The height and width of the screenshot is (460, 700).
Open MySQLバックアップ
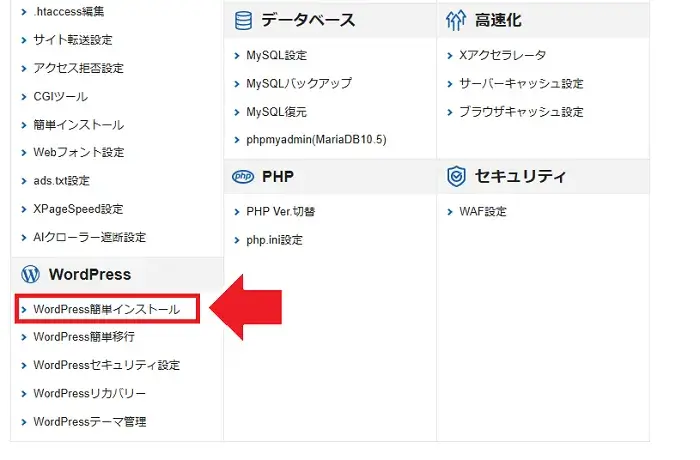[299, 84]
